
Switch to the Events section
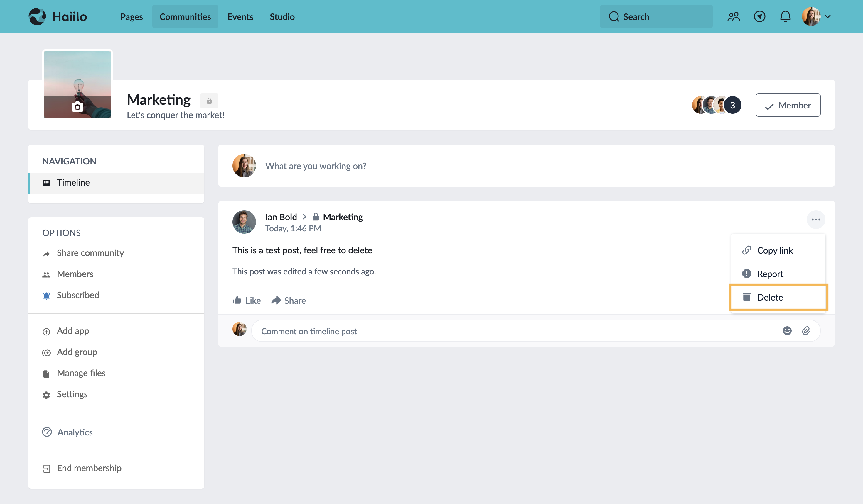[x=240, y=16]
